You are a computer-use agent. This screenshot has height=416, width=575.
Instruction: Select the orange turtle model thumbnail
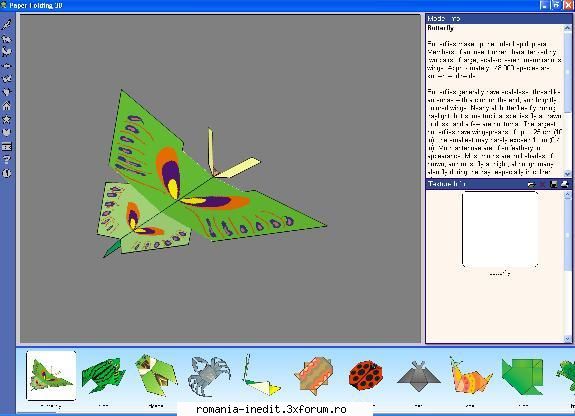[x=314, y=375]
